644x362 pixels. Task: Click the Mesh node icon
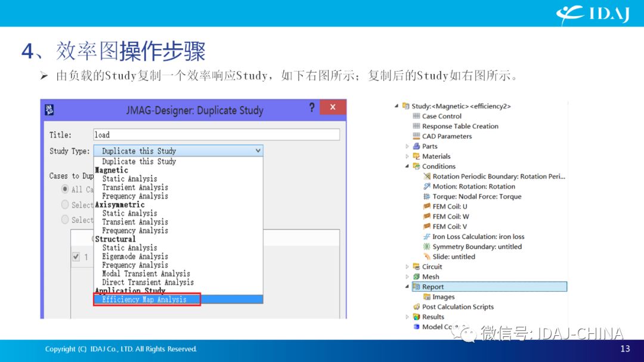click(x=416, y=277)
